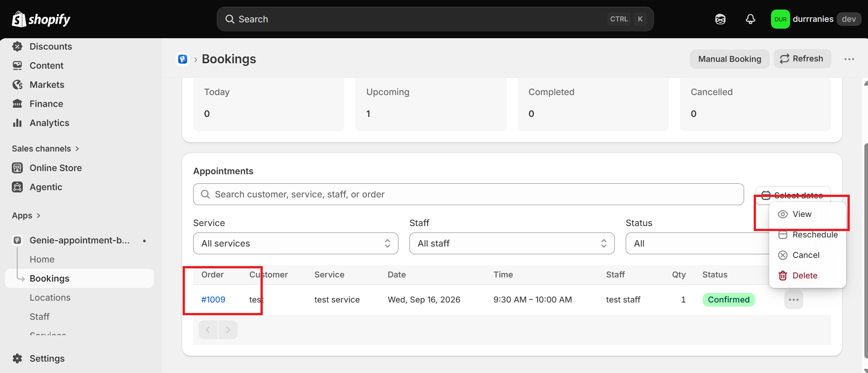Image resolution: width=868 pixels, height=373 pixels.
Task: Open the notifications bell
Action: 751,19
